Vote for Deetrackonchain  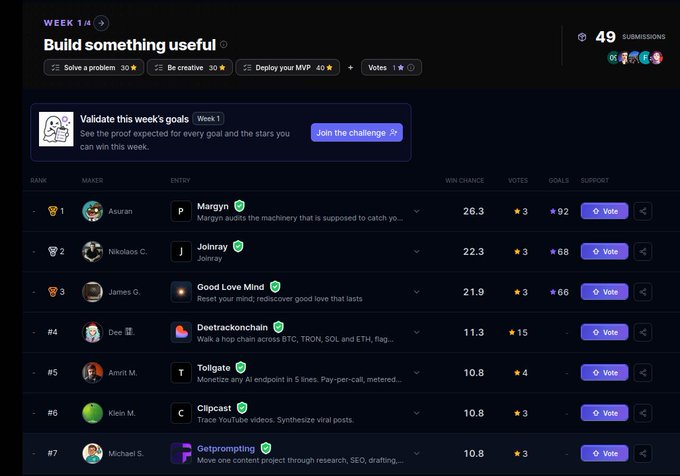point(605,332)
